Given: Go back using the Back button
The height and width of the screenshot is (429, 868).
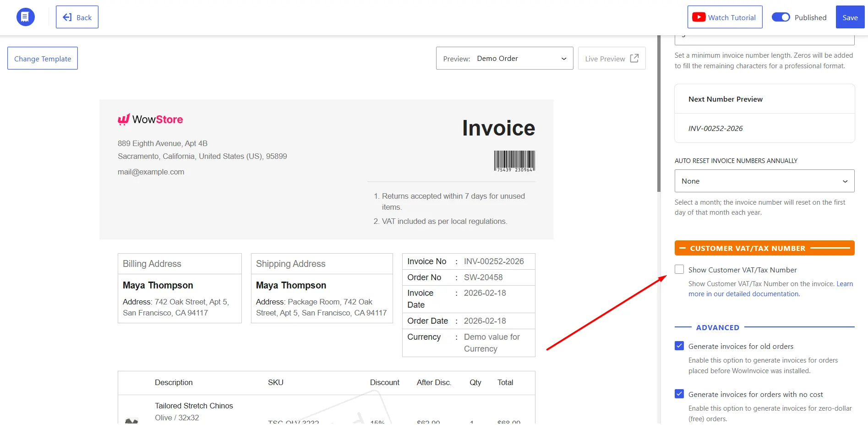Looking at the screenshot, I should point(77,17).
